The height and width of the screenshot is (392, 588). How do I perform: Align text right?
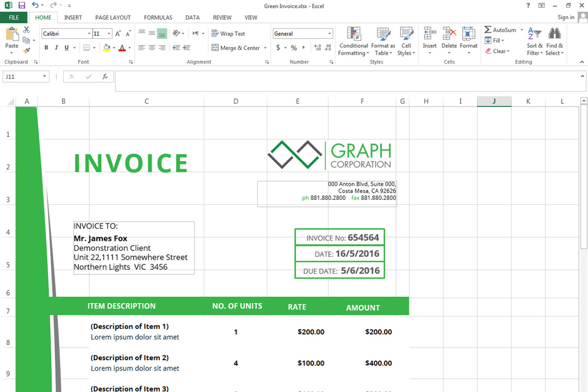tap(162, 48)
